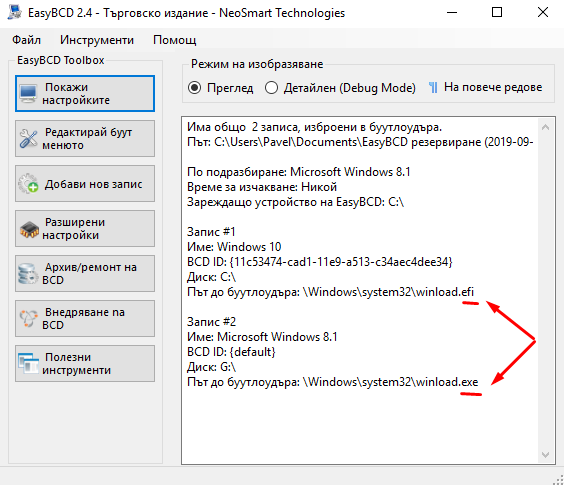564x485 pixels.
Task: Click the text 'Запис #2'
Action: 212,322
